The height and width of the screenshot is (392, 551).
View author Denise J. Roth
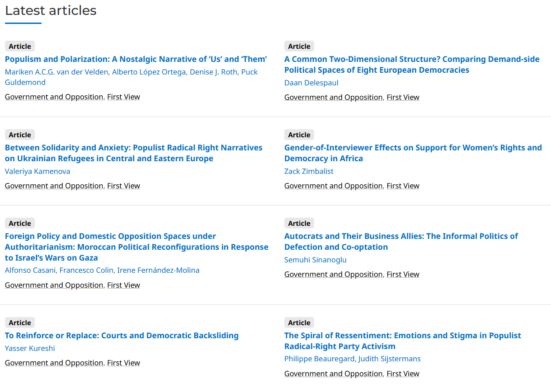(x=213, y=72)
